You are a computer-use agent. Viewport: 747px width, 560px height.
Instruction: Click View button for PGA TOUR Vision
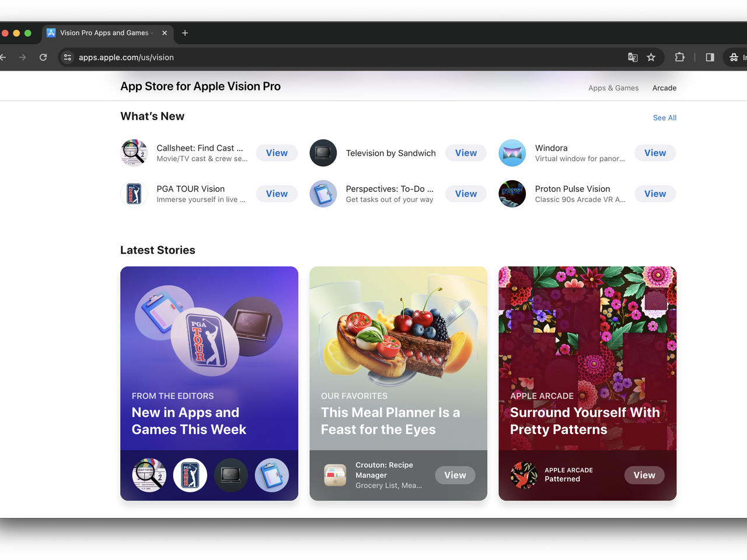click(277, 194)
